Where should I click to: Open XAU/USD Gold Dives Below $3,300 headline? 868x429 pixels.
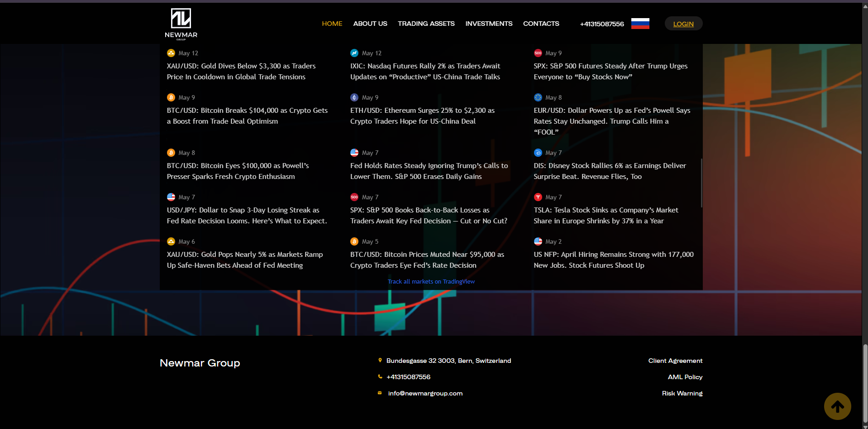tap(241, 72)
